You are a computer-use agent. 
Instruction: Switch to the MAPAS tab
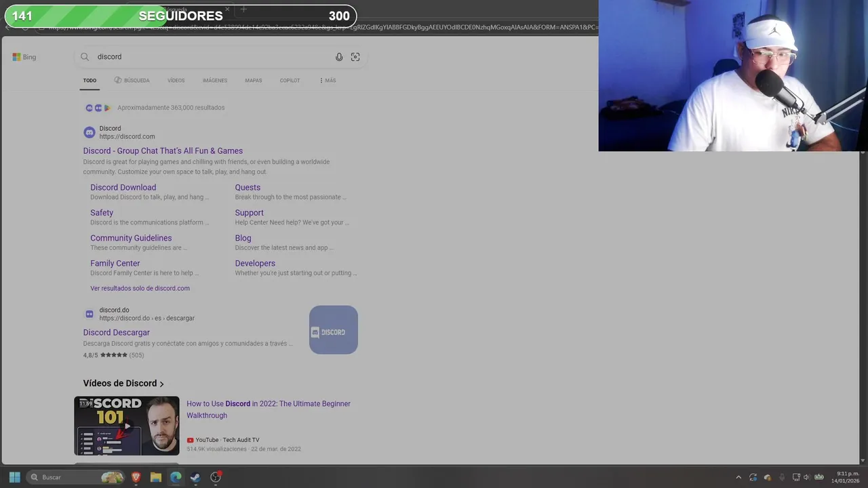tap(254, 81)
